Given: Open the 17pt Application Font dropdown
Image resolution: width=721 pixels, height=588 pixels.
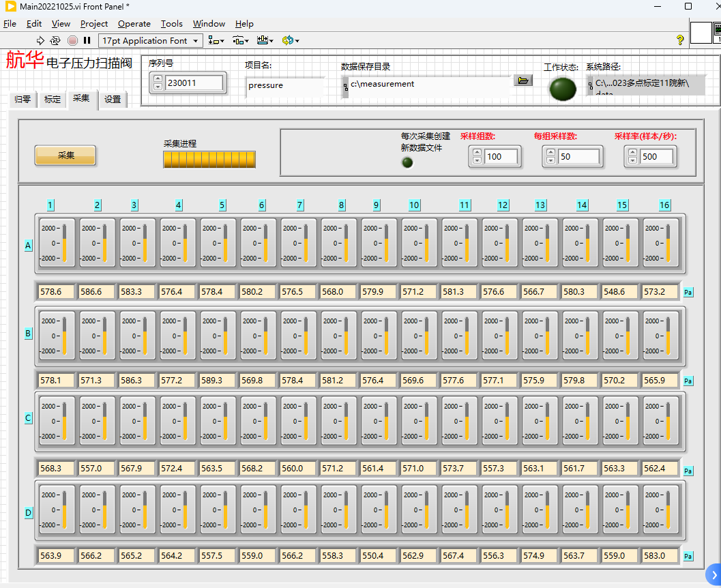Looking at the screenshot, I should point(151,41).
